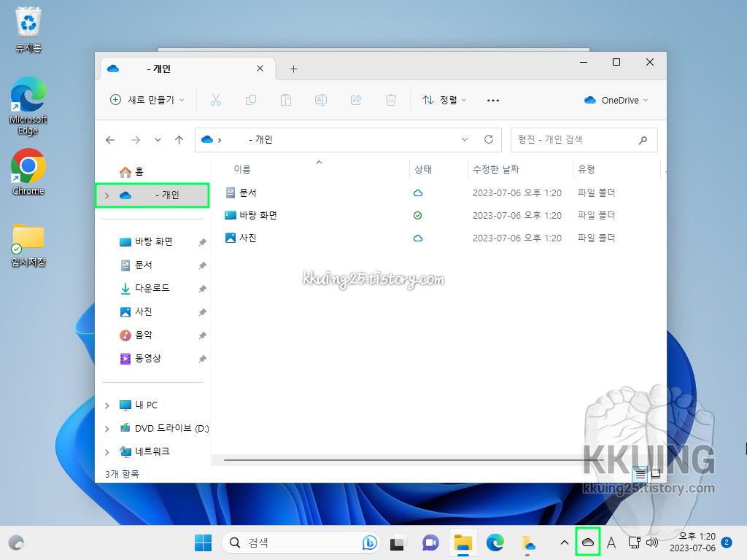This screenshot has height=560, width=747.
Task: Sort by 수정한 날짜 column header
Action: click(x=495, y=169)
